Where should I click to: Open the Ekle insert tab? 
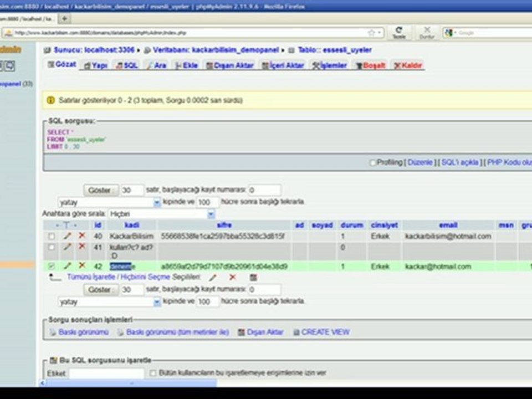click(x=187, y=65)
